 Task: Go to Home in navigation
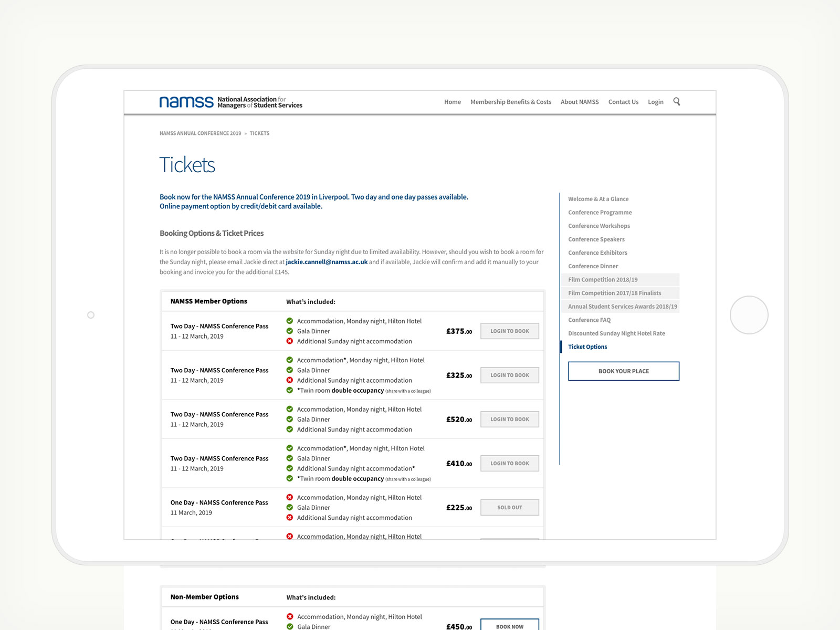pos(453,102)
